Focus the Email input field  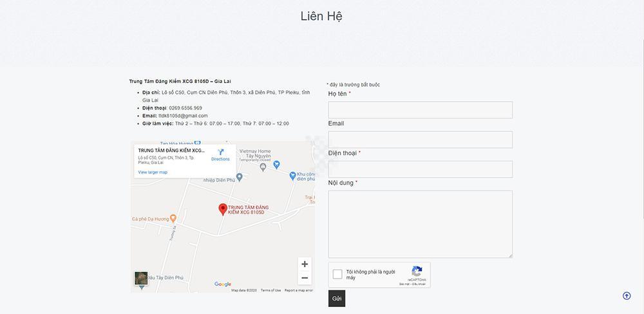click(420, 140)
